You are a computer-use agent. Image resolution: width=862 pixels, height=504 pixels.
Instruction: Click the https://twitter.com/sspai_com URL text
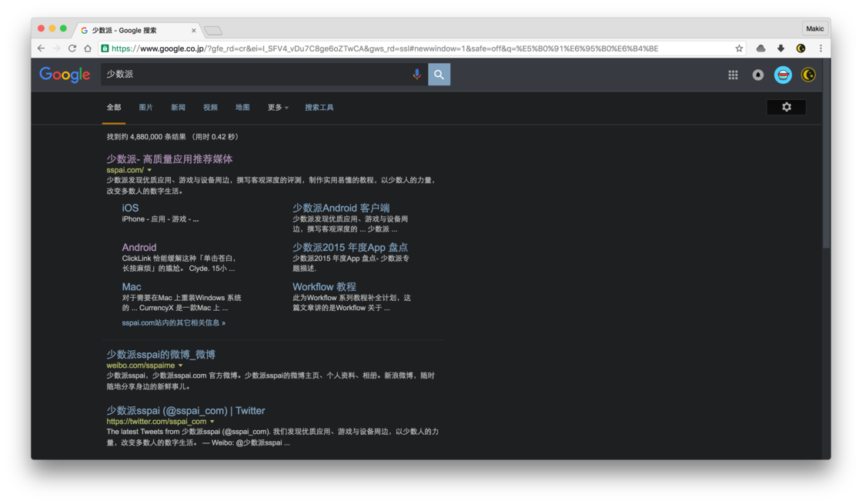pos(157,422)
